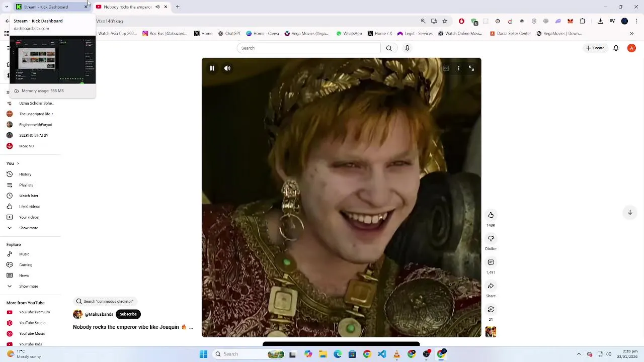Open Daraz Seller Center bookmark

pyautogui.click(x=510, y=34)
